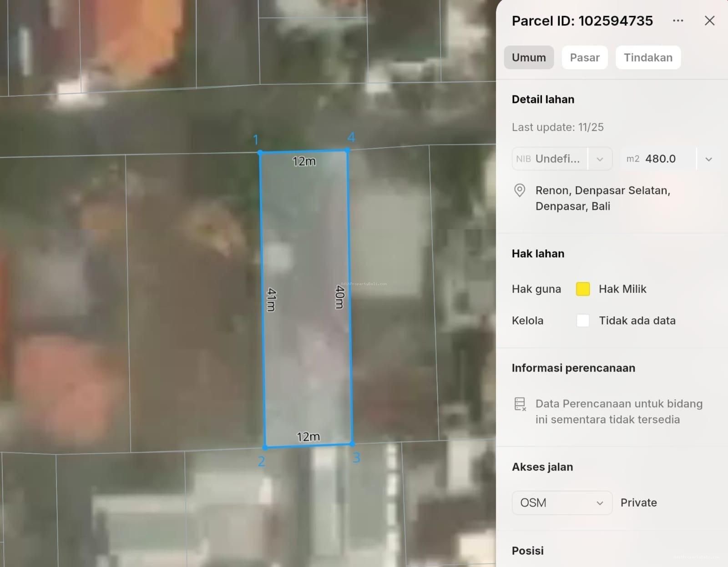The height and width of the screenshot is (567, 728).
Task: Close the parcel details panel
Action: (709, 21)
